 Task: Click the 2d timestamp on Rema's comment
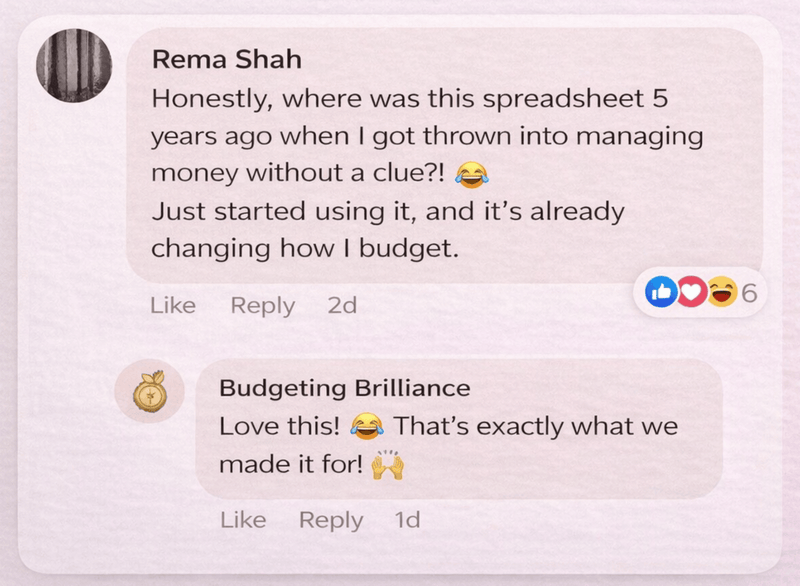(342, 306)
